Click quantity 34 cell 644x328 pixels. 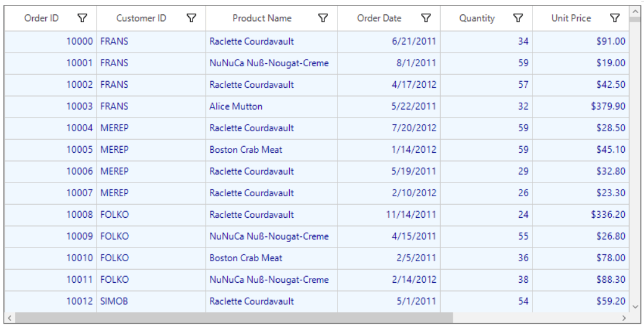[x=486, y=41]
